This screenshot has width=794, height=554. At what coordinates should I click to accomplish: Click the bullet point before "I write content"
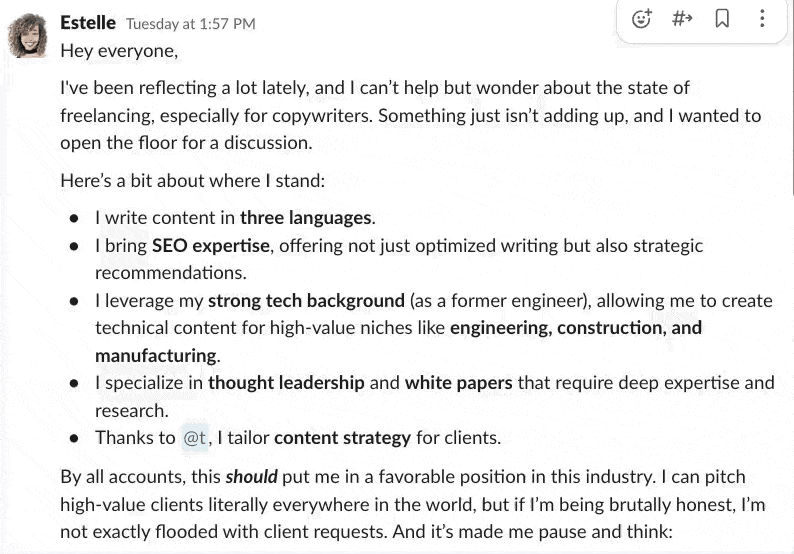74,218
